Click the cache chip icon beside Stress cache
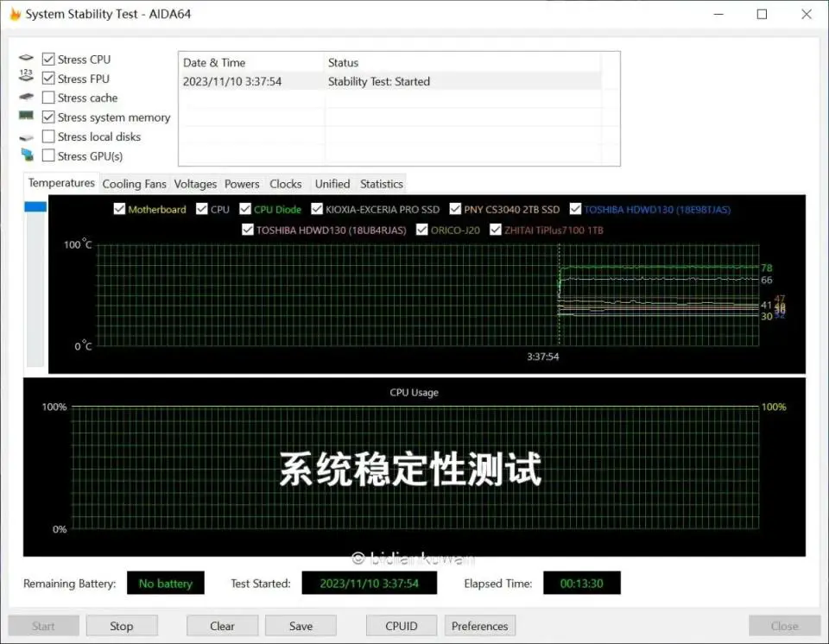 pyautogui.click(x=26, y=97)
